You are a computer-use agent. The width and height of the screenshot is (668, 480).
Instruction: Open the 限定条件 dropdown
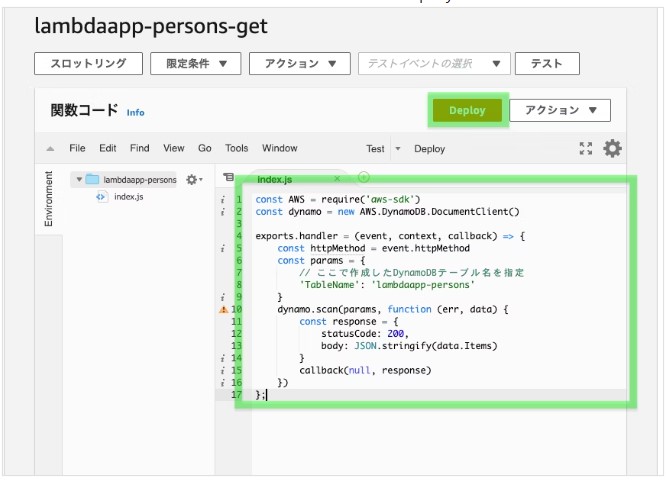click(195, 63)
